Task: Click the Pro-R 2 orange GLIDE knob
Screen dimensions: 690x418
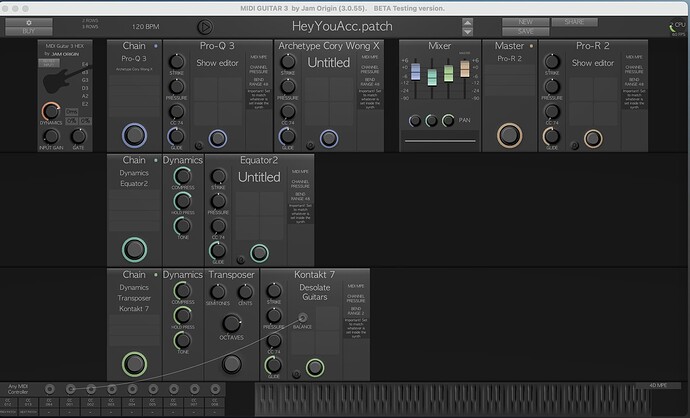Action: [551, 136]
